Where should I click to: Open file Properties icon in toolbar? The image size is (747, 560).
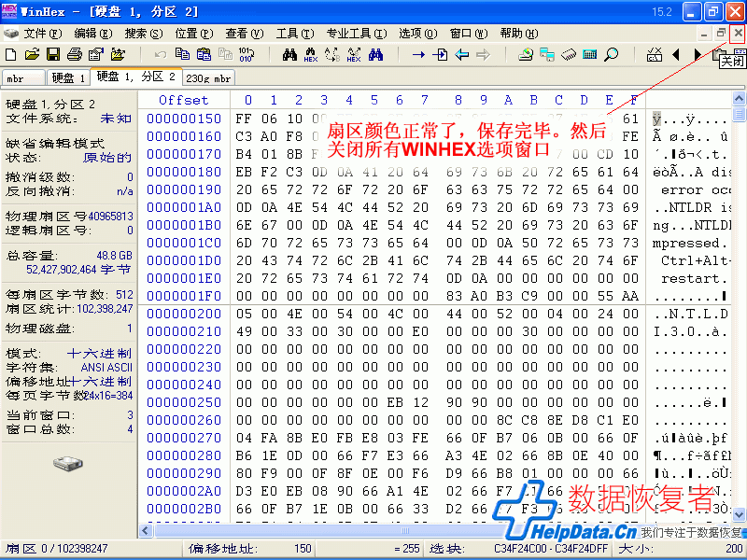[96, 54]
